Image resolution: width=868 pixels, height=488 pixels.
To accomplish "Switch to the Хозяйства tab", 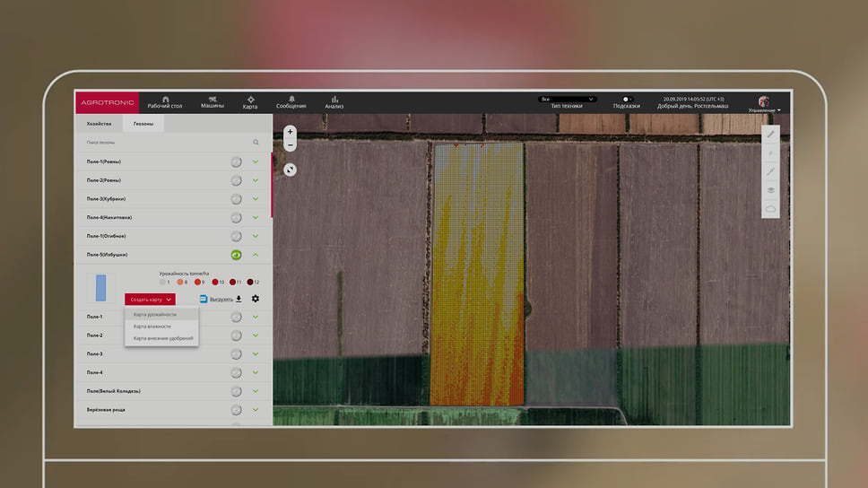I will 99,124.
